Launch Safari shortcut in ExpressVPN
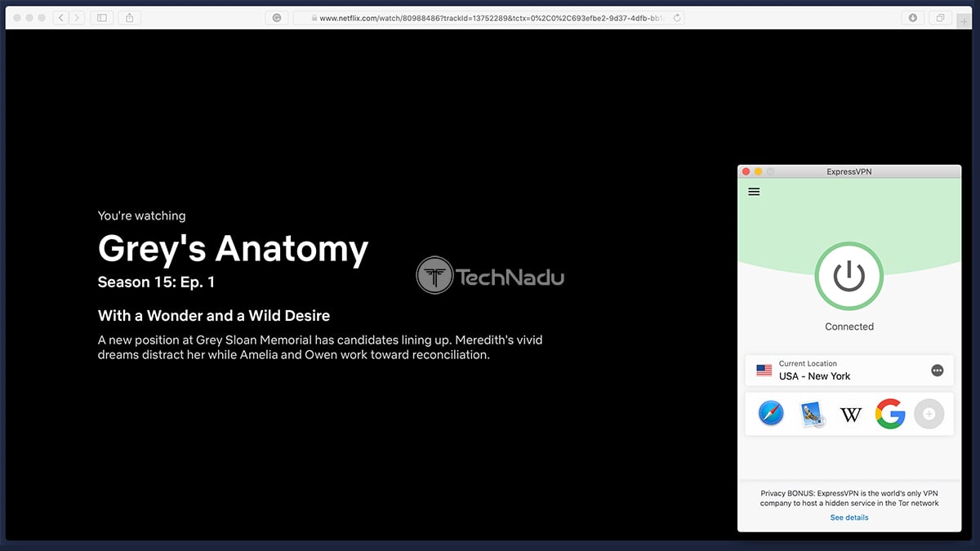The image size is (980, 551). click(771, 414)
